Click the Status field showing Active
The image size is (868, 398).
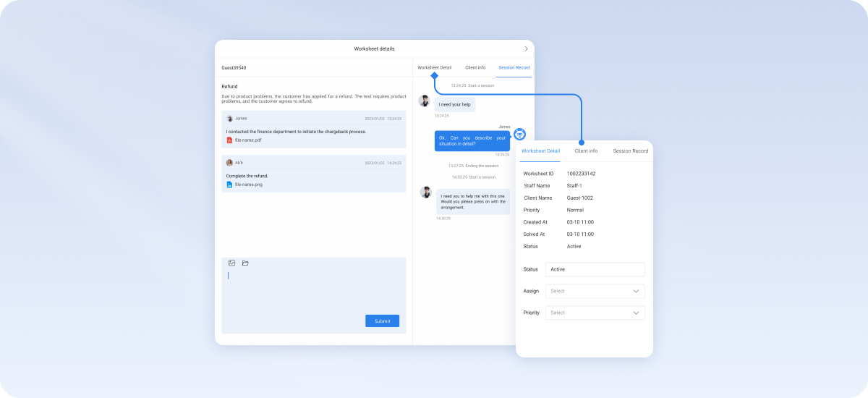click(595, 269)
